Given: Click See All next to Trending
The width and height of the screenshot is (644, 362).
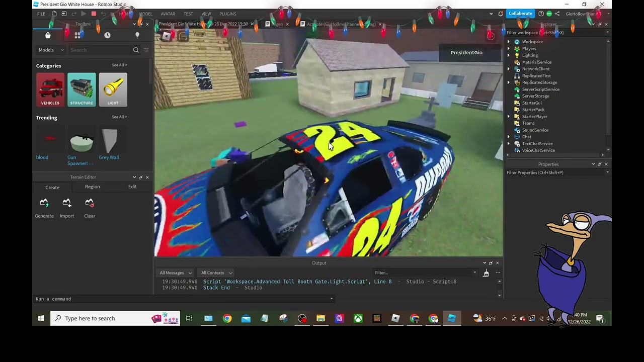Looking at the screenshot, I should coord(119,117).
